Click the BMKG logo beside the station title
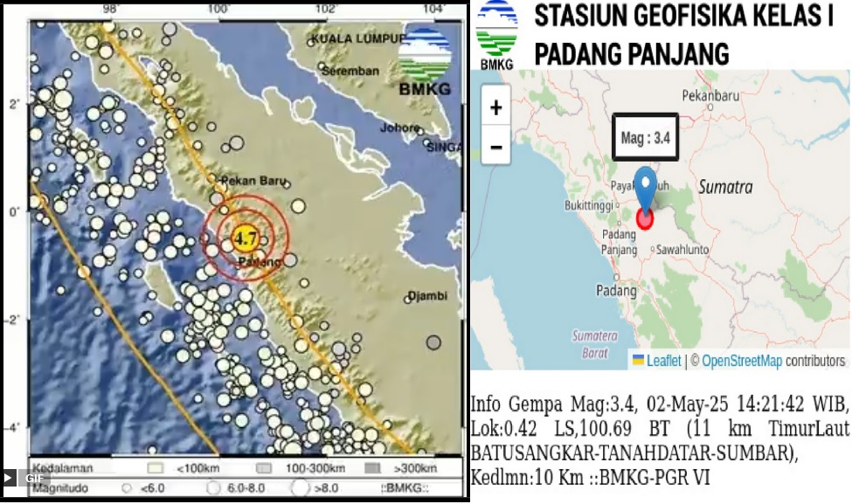This screenshot has height=504, width=852. [x=496, y=35]
